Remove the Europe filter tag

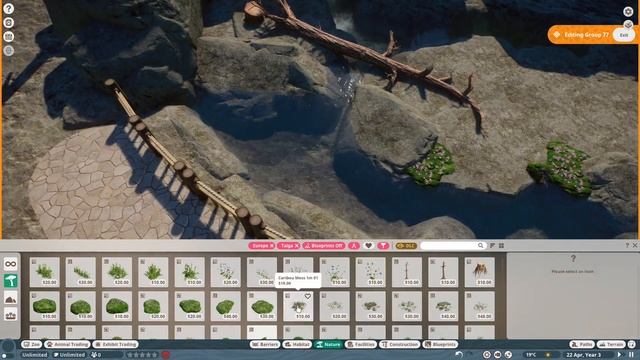click(x=271, y=246)
